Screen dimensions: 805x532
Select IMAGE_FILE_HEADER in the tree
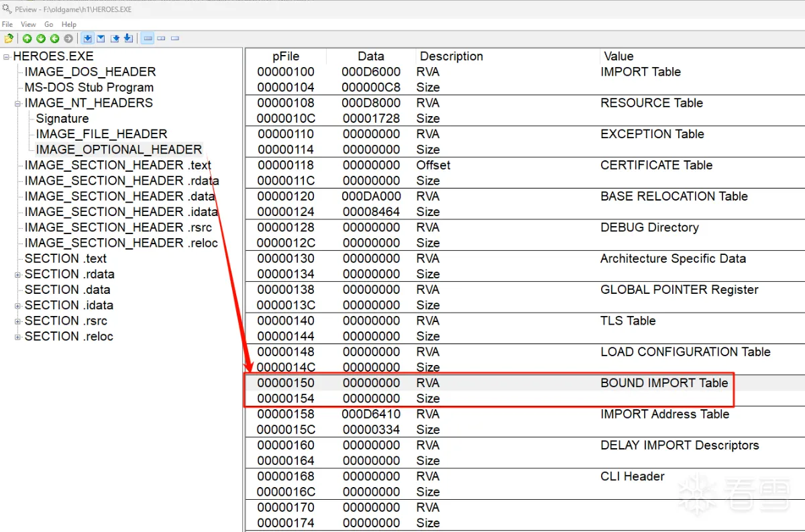coord(101,134)
